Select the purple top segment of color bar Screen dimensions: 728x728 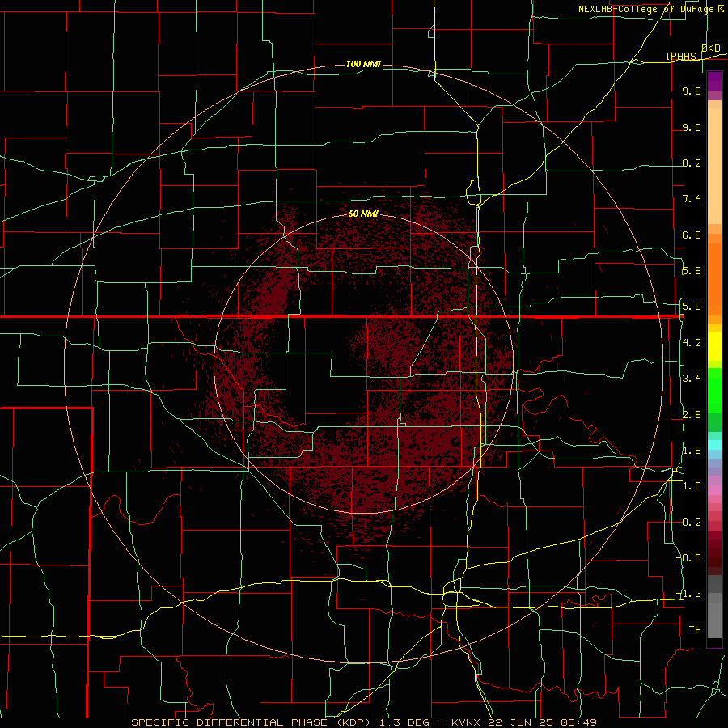click(714, 81)
